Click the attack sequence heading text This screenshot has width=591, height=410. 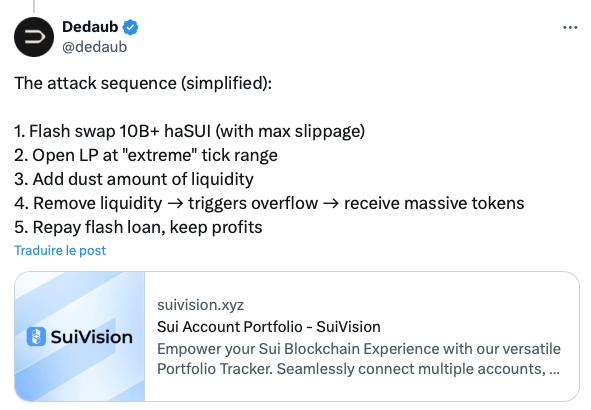[x=143, y=83]
